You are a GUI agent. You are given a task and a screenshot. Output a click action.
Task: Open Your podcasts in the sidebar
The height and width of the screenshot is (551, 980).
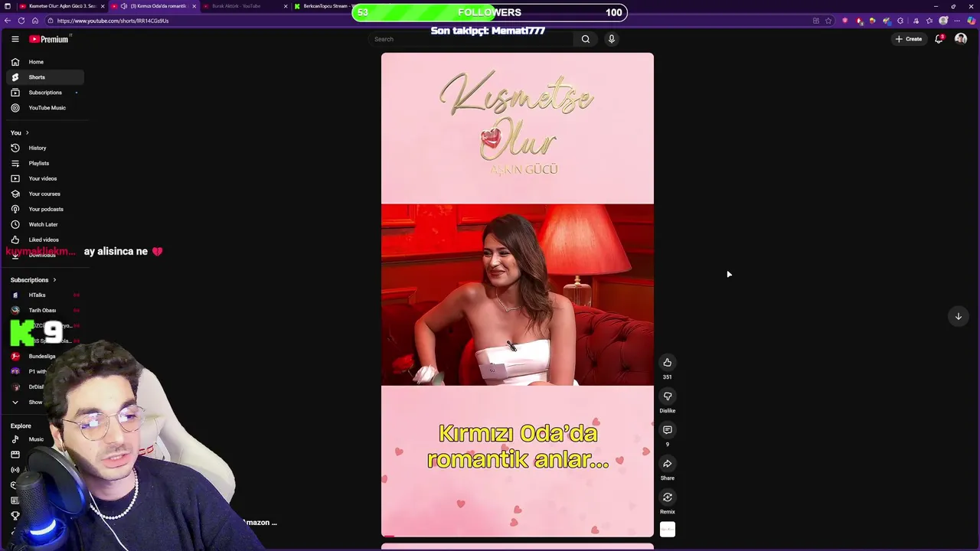pyautogui.click(x=45, y=209)
